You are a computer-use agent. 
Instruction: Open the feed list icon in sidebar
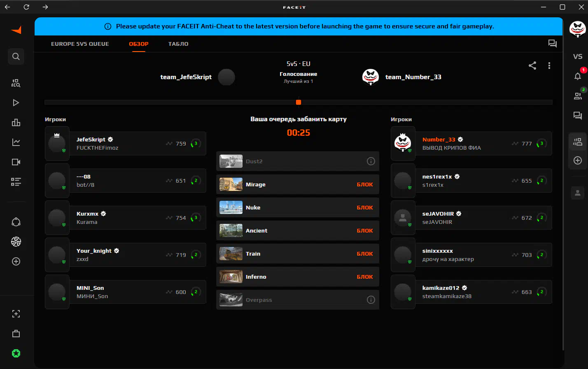coord(16,182)
